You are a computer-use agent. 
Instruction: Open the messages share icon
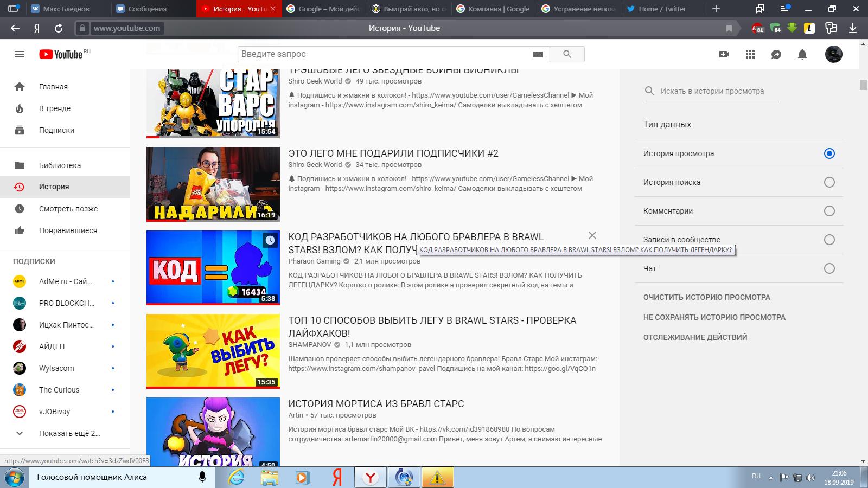pyautogui.click(x=776, y=54)
